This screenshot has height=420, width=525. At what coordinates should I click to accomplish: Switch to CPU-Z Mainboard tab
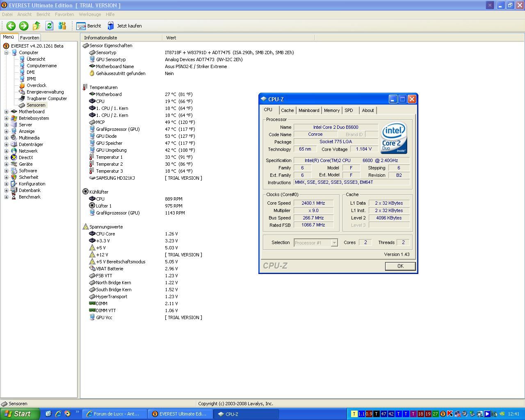[308, 110]
